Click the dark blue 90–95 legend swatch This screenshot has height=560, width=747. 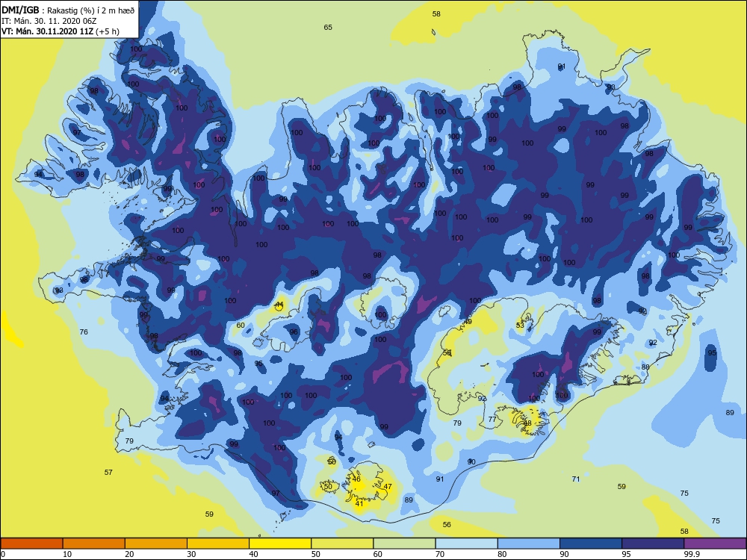[x=591, y=544]
